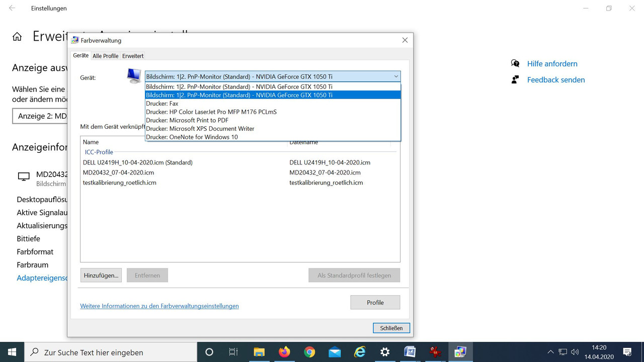Click the Schließen button
The height and width of the screenshot is (362, 644).
pyautogui.click(x=391, y=328)
